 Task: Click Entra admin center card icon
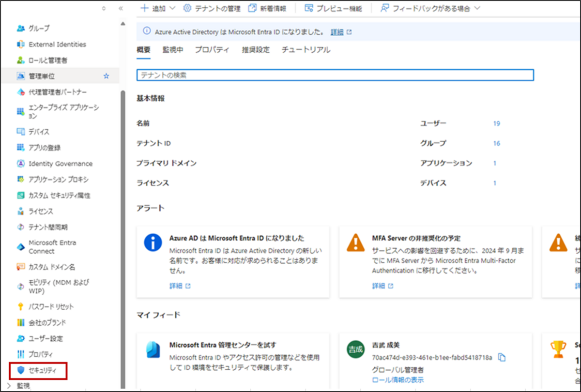pyautogui.click(x=153, y=349)
